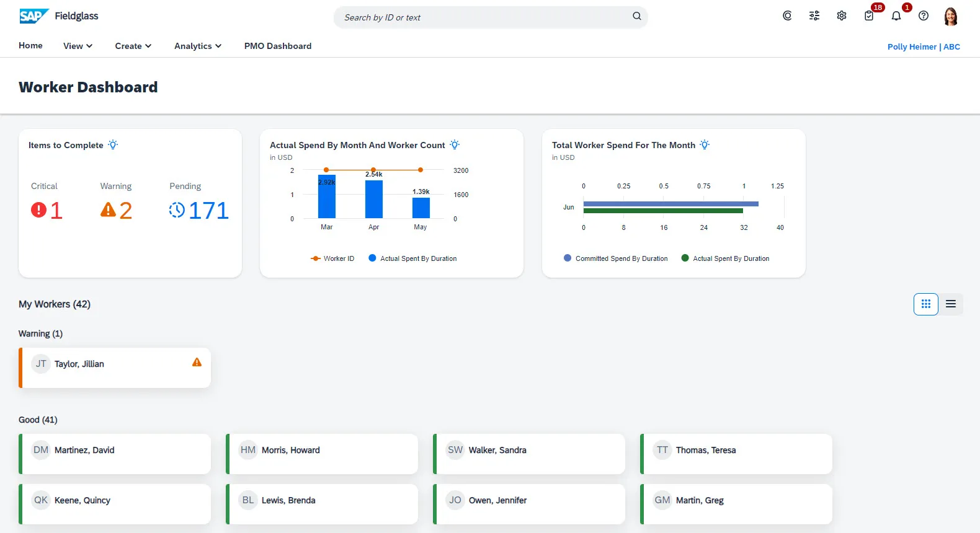Click the TT avatar initials
The width and height of the screenshot is (980, 533).
click(662, 450)
